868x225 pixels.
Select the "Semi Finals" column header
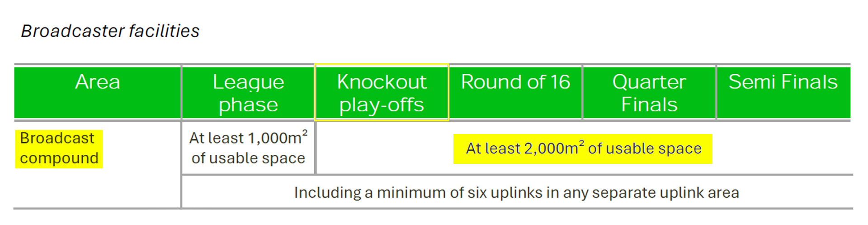tap(783, 82)
